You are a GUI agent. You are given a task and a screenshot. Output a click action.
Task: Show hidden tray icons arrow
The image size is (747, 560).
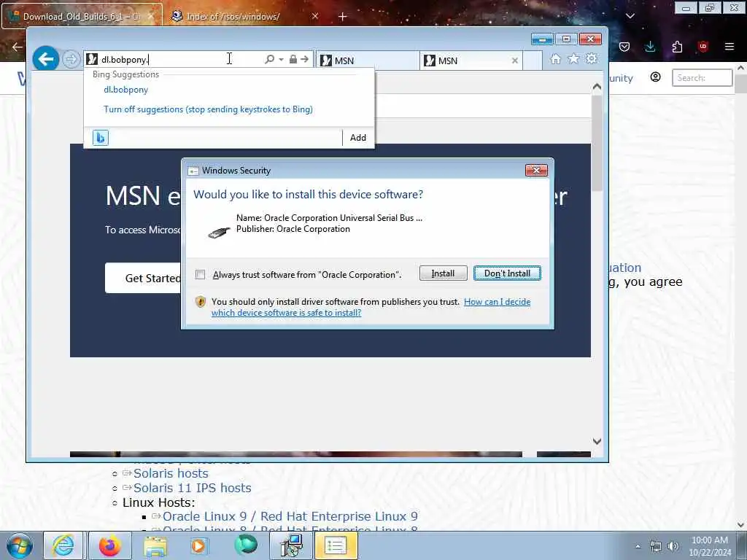[x=638, y=546]
